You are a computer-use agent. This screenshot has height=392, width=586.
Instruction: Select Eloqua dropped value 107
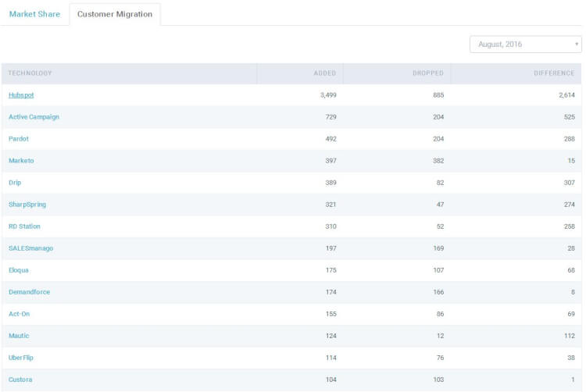438,270
